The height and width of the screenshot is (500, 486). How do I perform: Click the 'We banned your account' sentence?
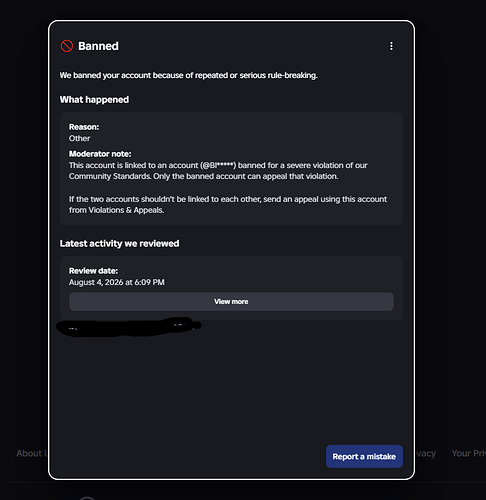point(189,75)
